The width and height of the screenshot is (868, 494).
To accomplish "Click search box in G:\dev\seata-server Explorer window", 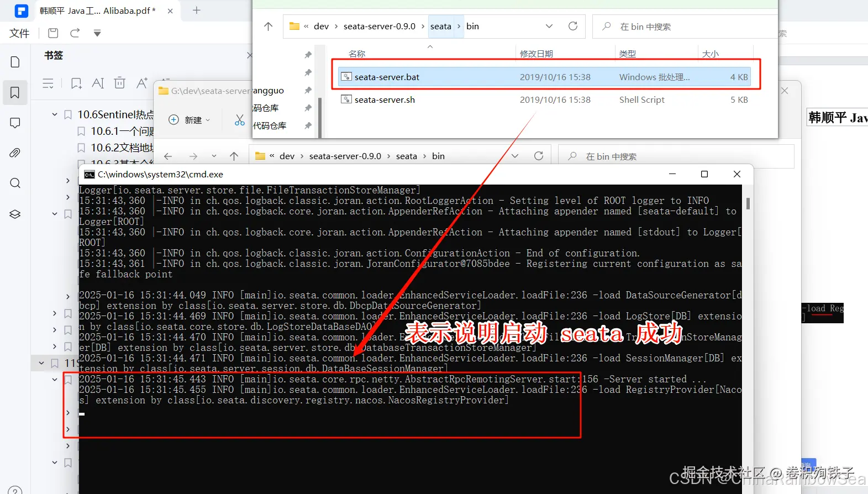I will pyautogui.click(x=676, y=156).
